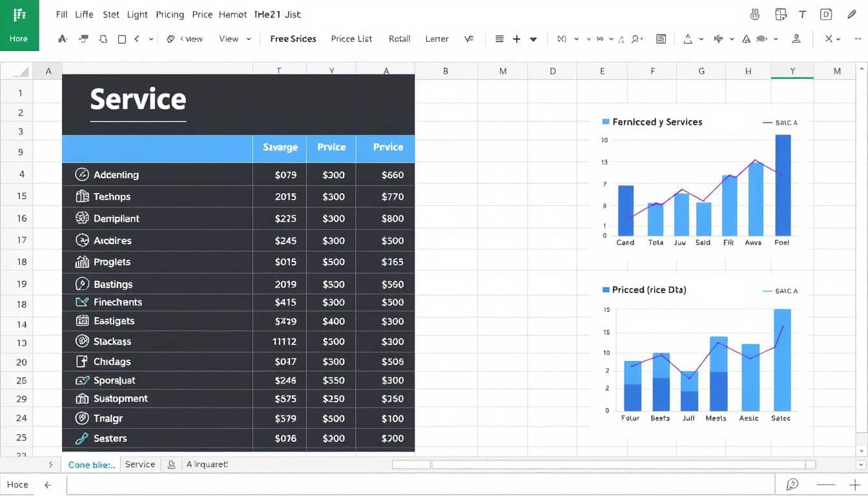
Task: Click the left chevron arrow in the toolbar
Action: (137, 39)
